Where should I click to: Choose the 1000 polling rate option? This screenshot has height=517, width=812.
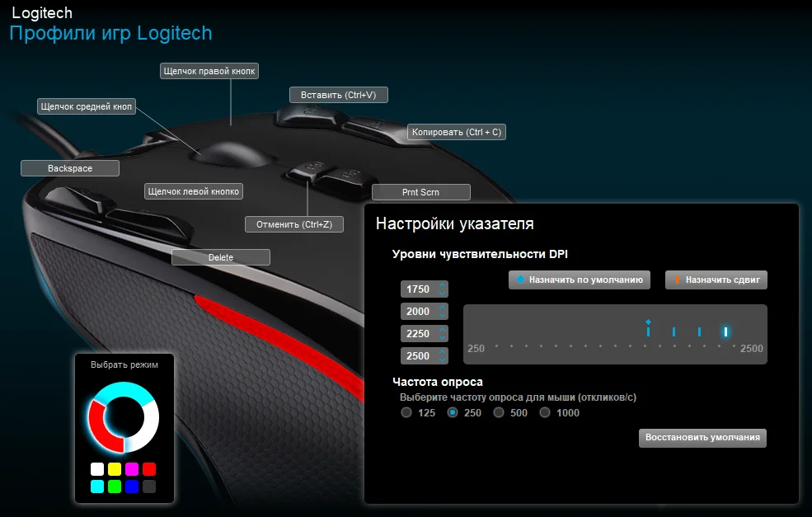click(544, 412)
